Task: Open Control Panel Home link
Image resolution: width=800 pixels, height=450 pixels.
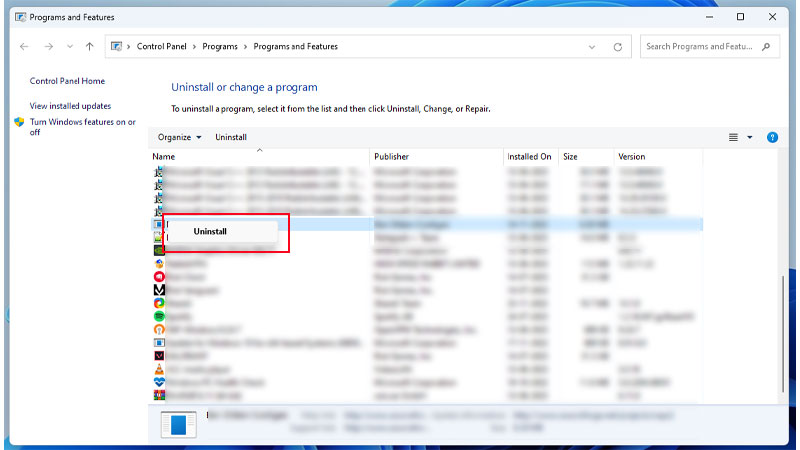Action: 67,81
